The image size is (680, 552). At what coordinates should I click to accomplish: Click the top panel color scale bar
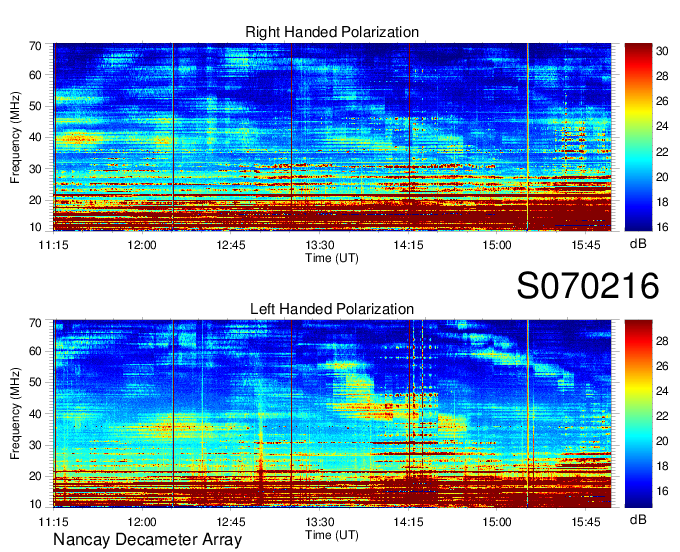638,137
